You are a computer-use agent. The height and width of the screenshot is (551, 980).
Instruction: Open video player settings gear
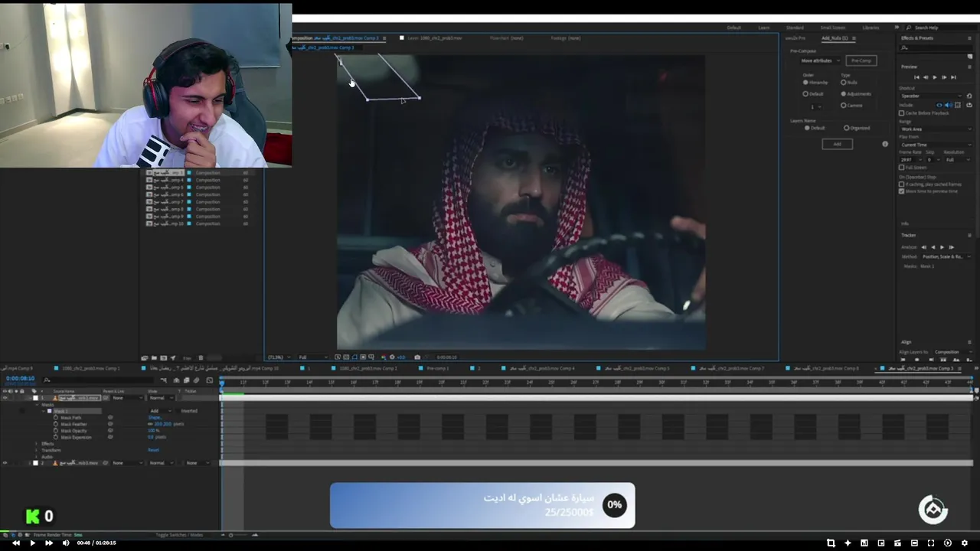965,543
